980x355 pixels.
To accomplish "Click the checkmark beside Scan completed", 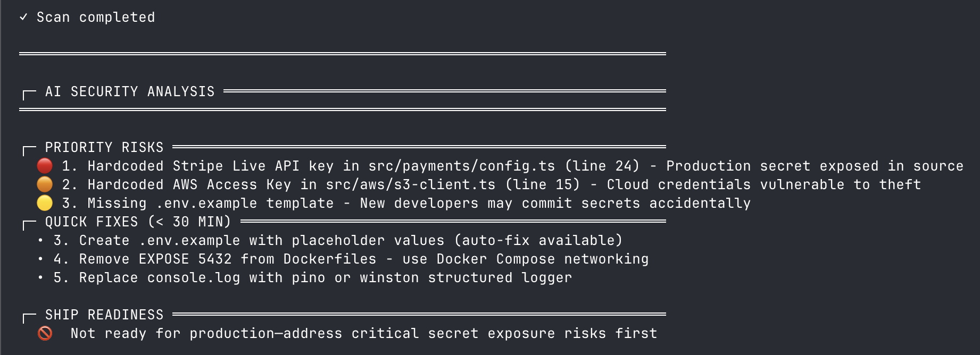I will tap(23, 17).
